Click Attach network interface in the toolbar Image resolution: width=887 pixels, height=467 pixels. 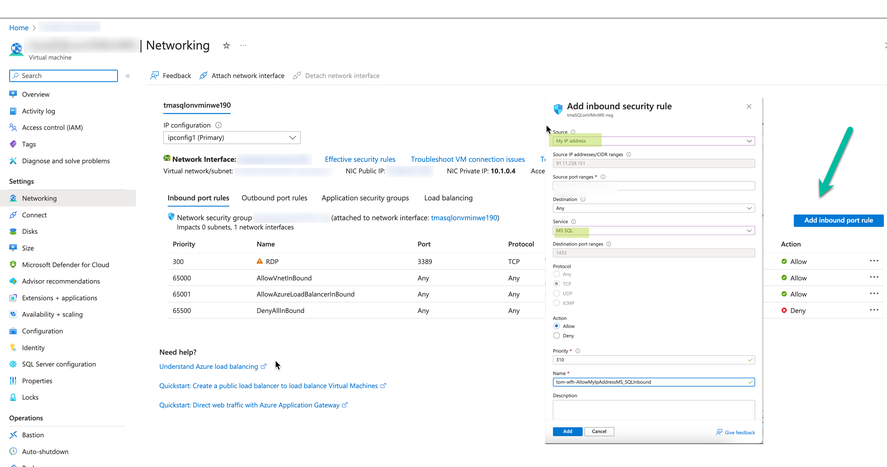pyautogui.click(x=242, y=76)
